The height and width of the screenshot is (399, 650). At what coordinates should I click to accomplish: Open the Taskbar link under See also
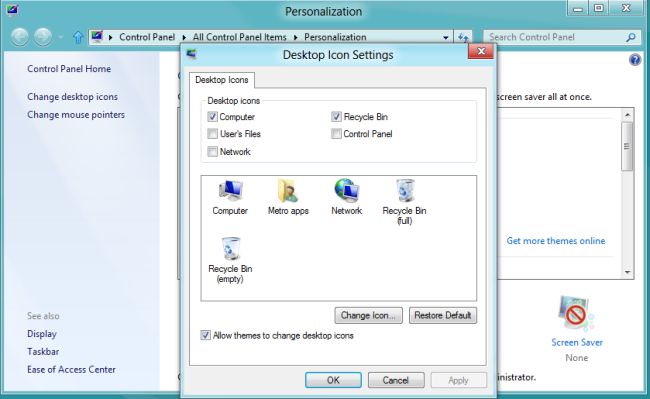pos(43,351)
